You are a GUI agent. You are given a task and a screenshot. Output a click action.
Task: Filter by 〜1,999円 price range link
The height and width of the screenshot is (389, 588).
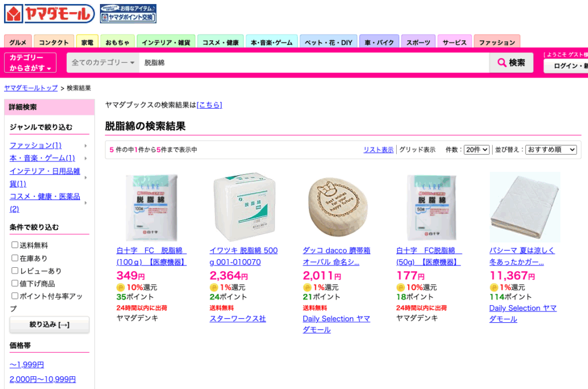(x=26, y=365)
